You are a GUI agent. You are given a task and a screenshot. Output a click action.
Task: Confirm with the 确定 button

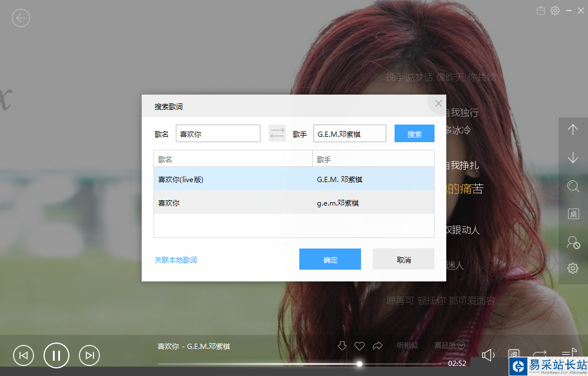click(x=330, y=259)
